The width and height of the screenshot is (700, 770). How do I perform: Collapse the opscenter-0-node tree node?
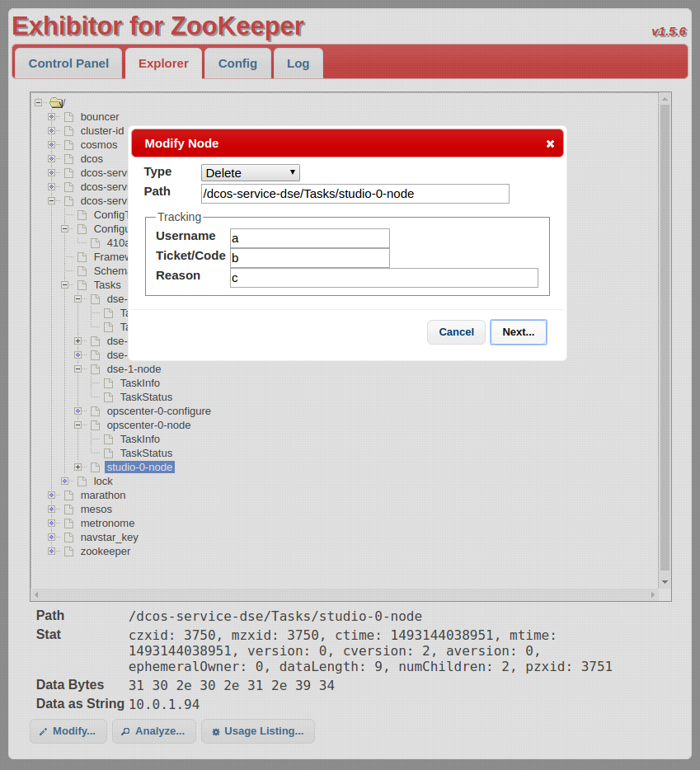tap(78, 425)
